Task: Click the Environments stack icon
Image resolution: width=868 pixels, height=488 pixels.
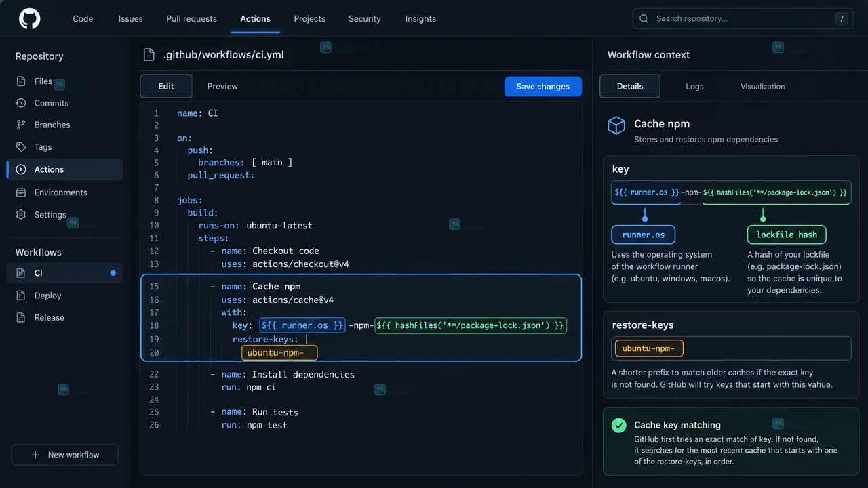Action: [21, 192]
